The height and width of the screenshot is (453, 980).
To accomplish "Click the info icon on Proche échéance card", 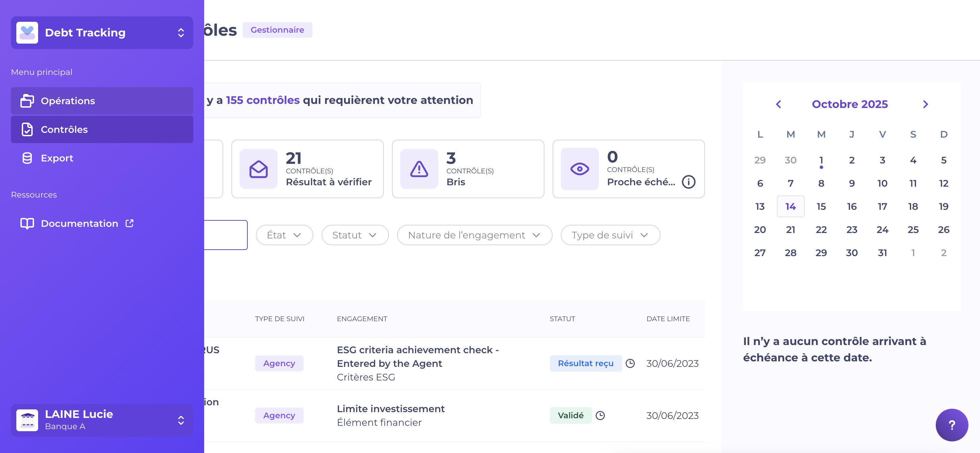I will click(688, 182).
